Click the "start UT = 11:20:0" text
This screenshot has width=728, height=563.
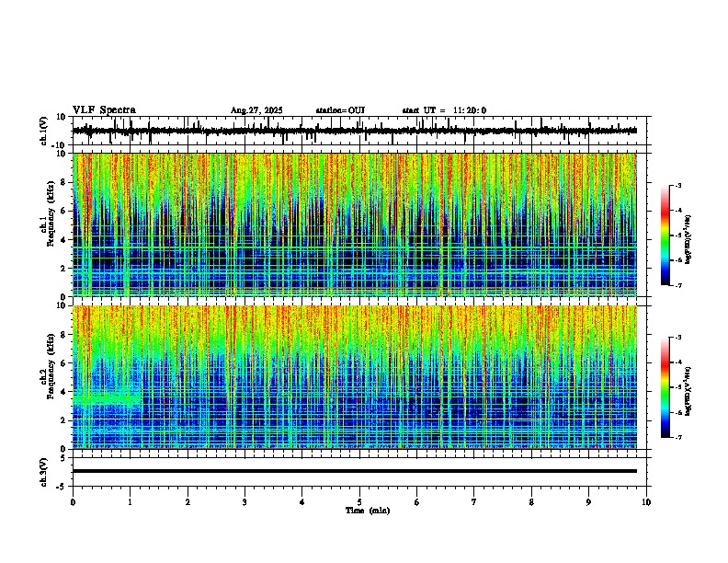coord(444,110)
